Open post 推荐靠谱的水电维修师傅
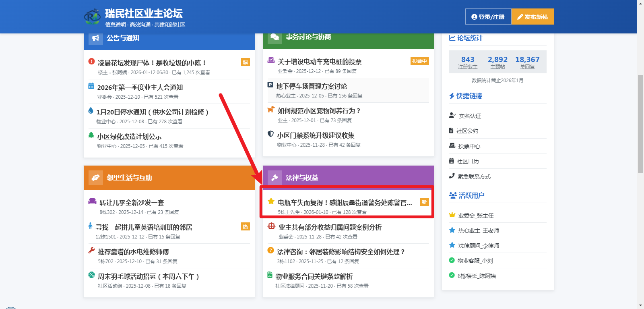This screenshot has width=644, height=309. coord(133,252)
